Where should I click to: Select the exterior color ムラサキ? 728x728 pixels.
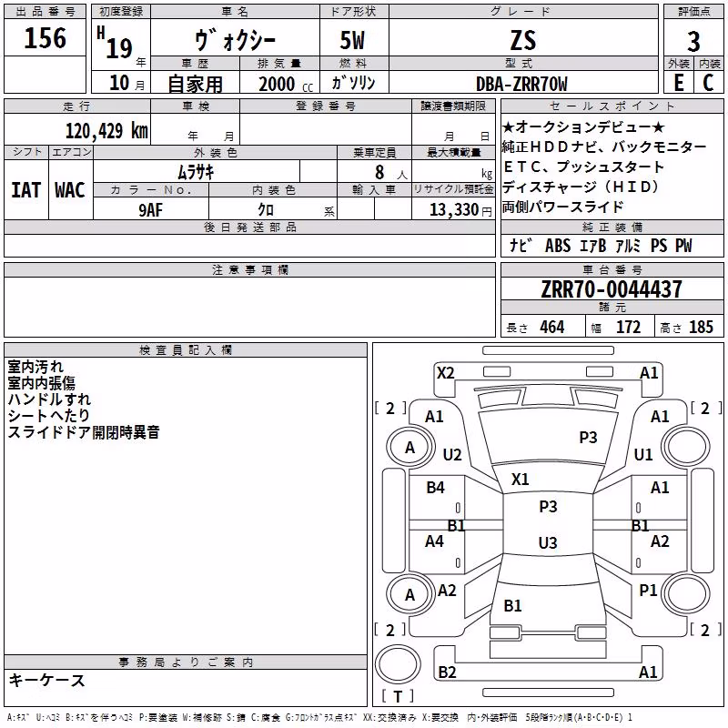pos(197,172)
